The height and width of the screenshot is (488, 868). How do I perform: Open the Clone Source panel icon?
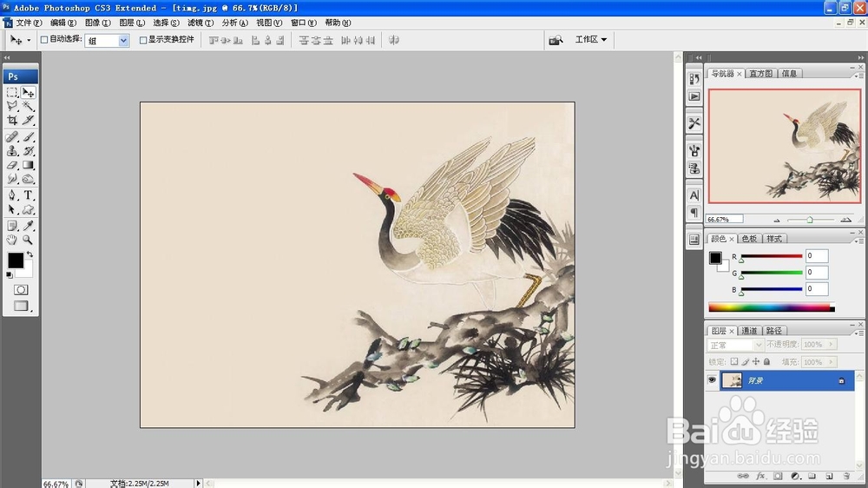click(x=694, y=168)
